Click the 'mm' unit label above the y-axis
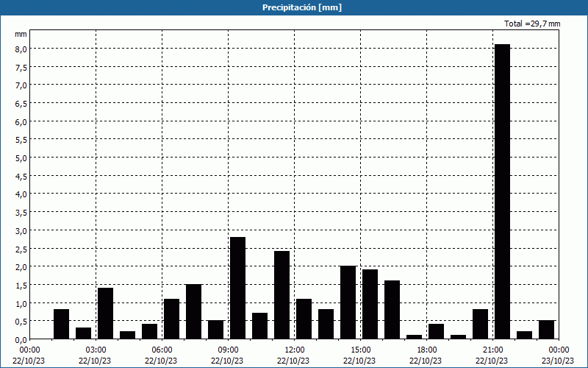 (21, 34)
